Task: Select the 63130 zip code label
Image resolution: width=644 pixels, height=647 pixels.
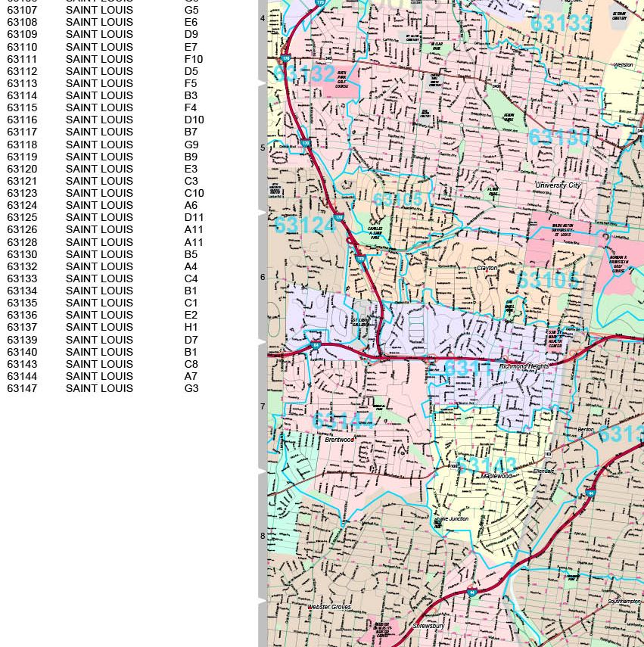Action: tap(559, 138)
